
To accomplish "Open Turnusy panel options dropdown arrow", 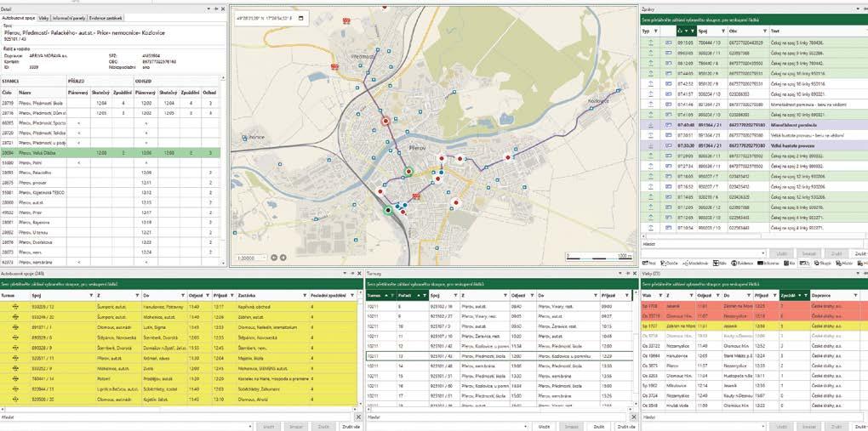I will pos(620,274).
